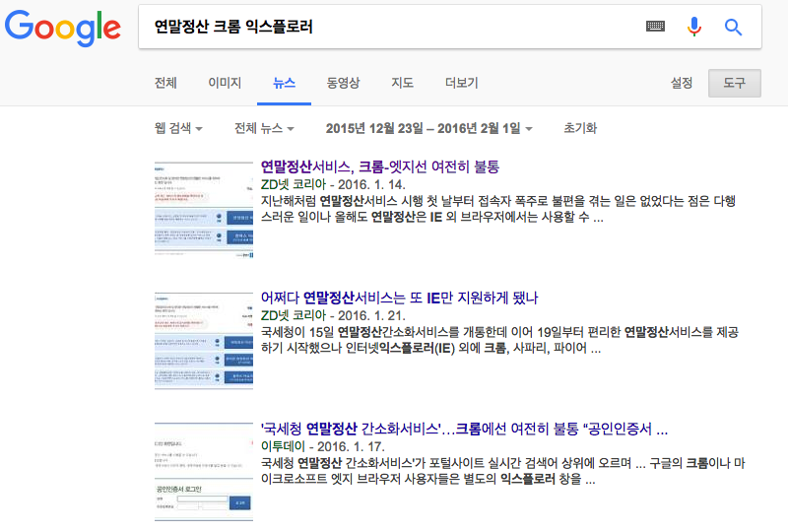Toggle the 도구 button
The width and height of the screenshot is (788, 532).
click(x=734, y=83)
